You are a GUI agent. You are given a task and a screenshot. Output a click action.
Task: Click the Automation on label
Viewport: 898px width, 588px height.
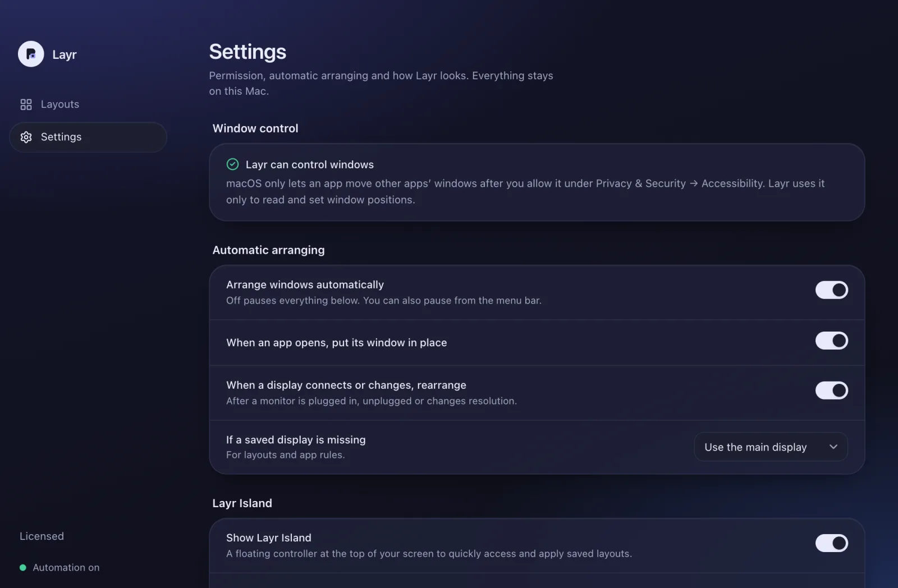click(x=66, y=567)
